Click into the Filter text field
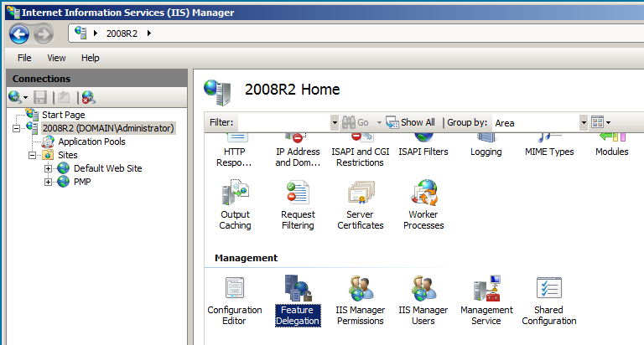The width and height of the screenshot is (644, 345). point(283,122)
